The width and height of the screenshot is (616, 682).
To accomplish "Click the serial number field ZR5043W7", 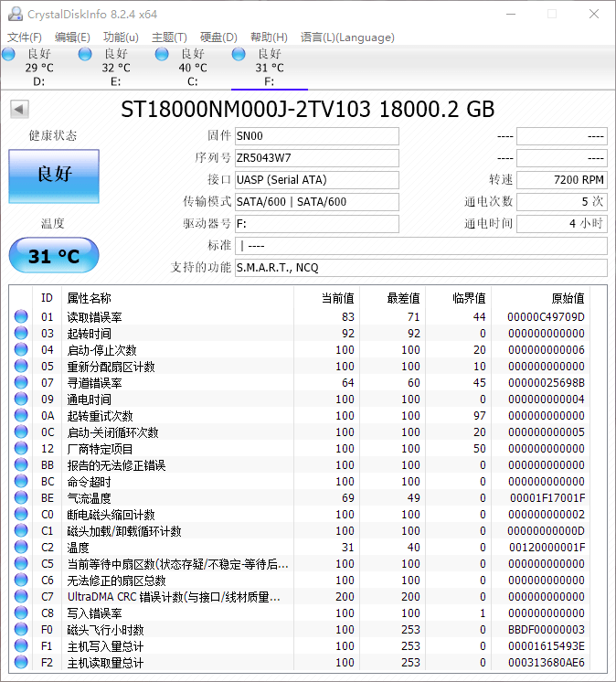I will tap(317, 158).
